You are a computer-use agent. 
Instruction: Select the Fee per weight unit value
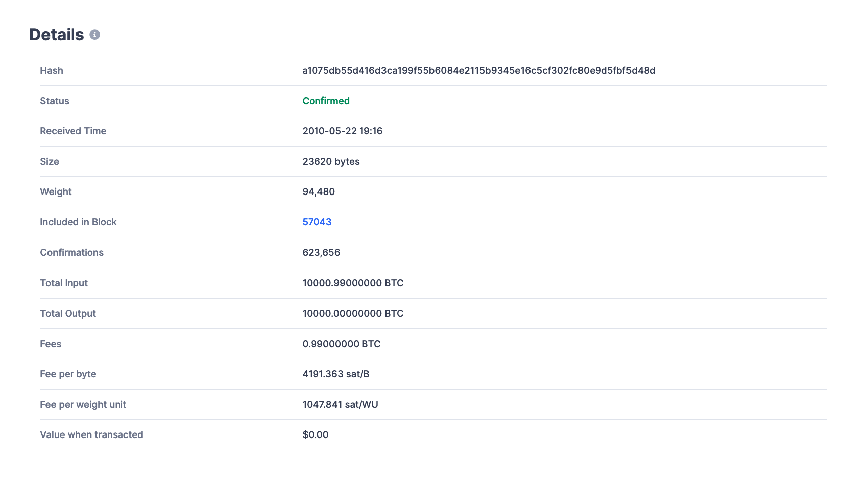point(340,404)
